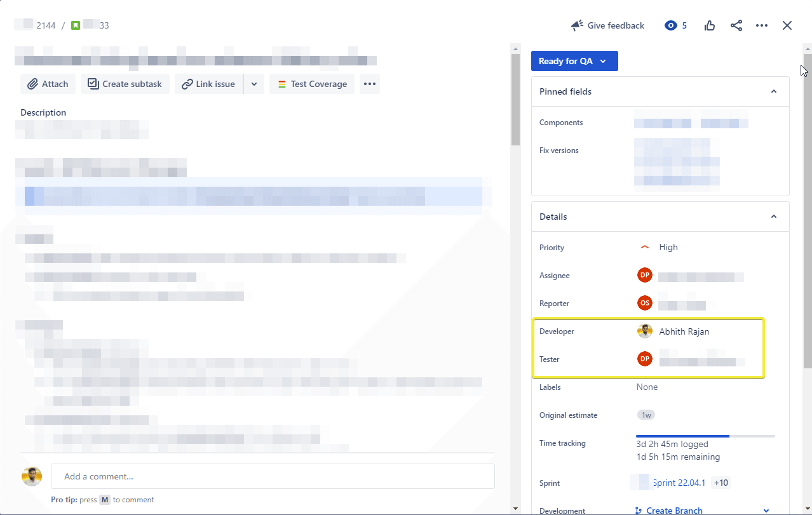Click the Add a comment field

point(273,476)
